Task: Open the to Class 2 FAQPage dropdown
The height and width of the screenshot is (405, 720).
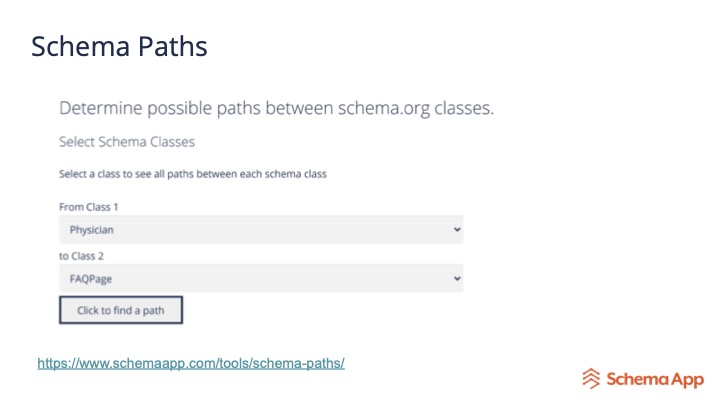Action: [x=260, y=278]
